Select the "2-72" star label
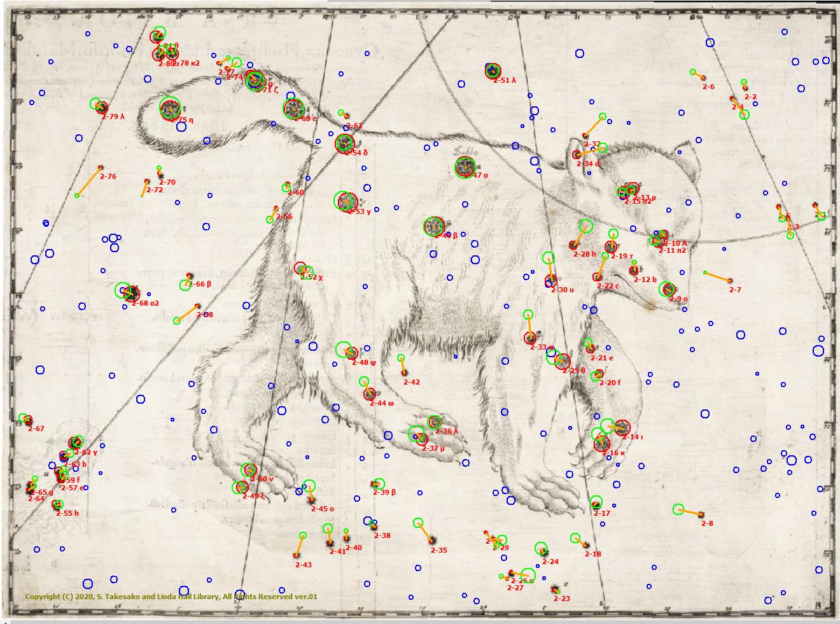The width and height of the screenshot is (840, 624). click(x=155, y=190)
